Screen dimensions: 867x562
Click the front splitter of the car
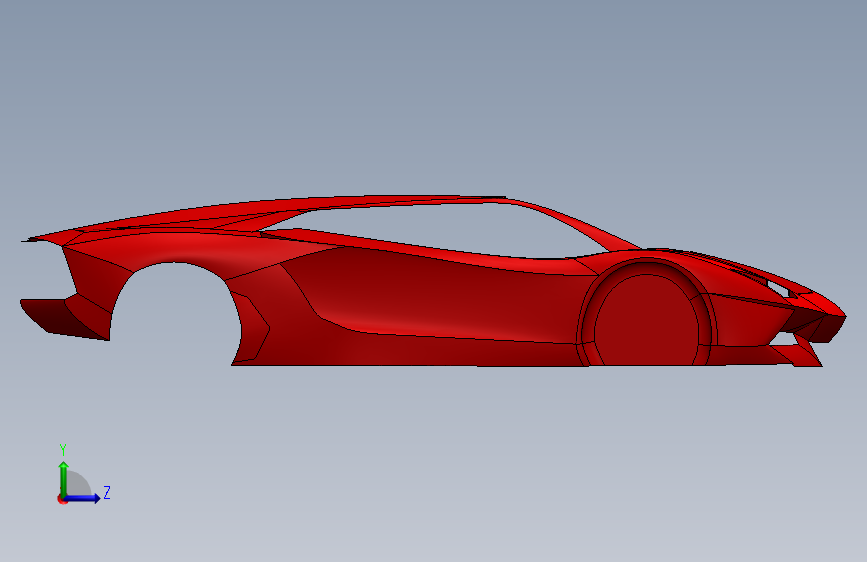click(796, 355)
